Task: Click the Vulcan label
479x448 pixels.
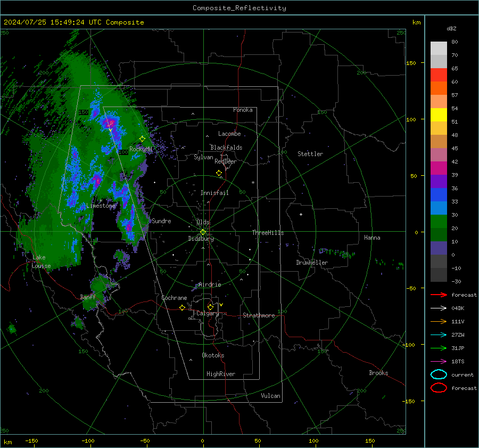Action: tap(271, 396)
